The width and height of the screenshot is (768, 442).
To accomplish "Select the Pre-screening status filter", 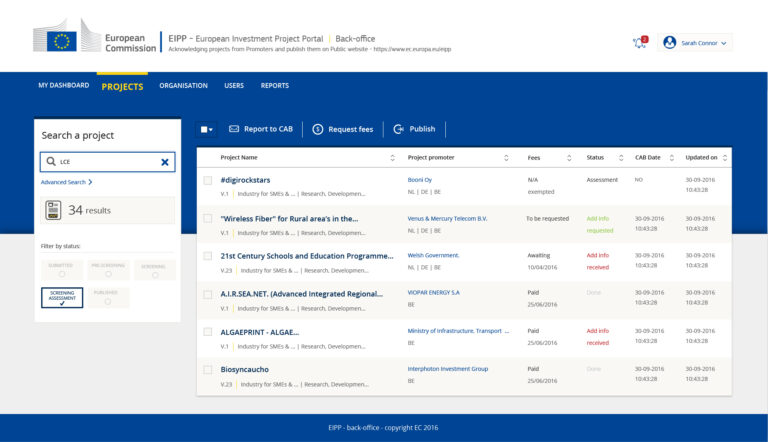I will [108, 270].
